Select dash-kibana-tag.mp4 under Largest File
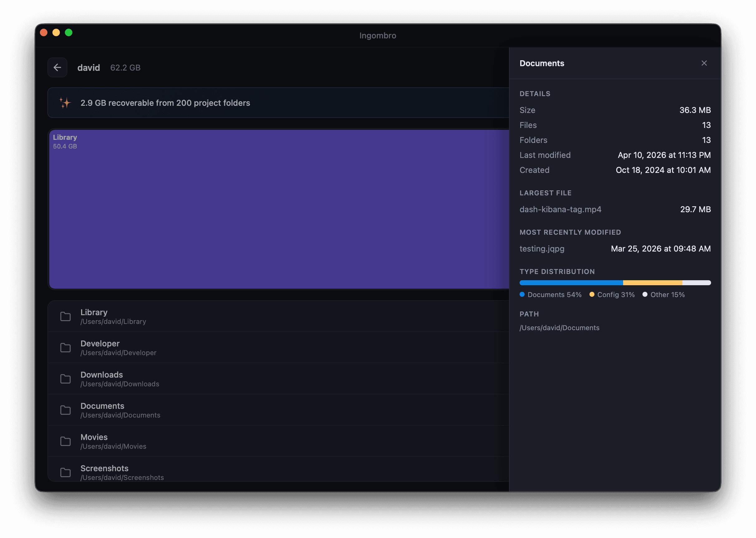The height and width of the screenshot is (538, 756). click(560, 209)
